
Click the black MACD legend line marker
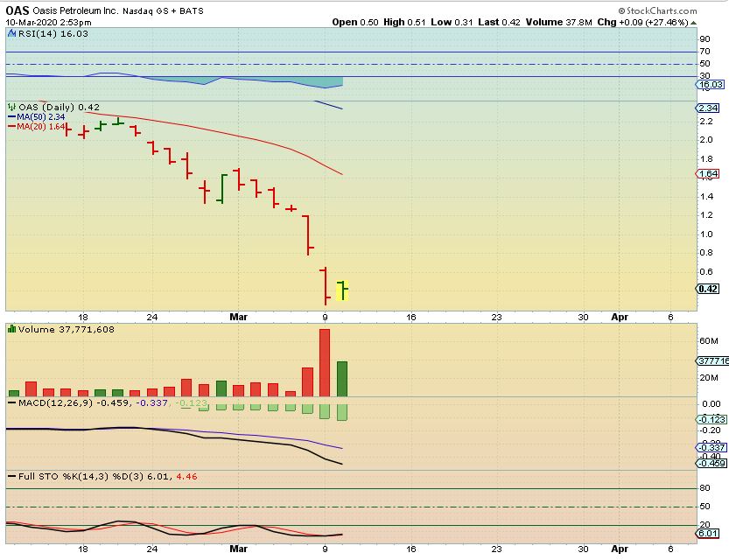12,402
